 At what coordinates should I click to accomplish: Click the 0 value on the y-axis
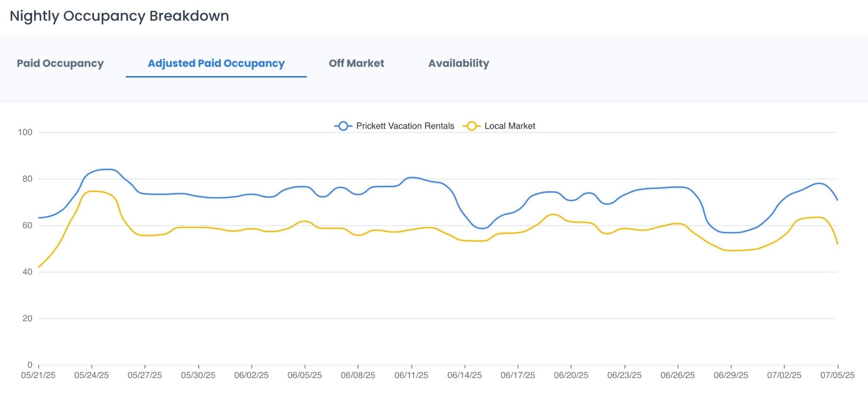pyautogui.click(x=30, y=365)
